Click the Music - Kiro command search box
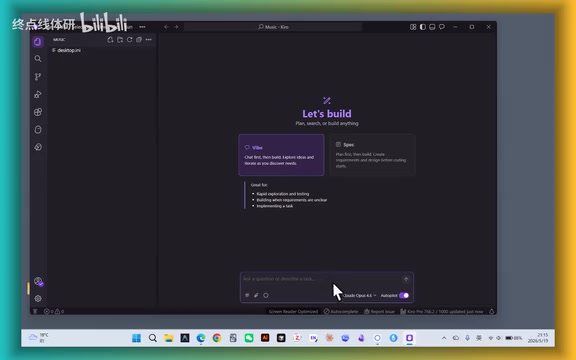This screenshot has height=360, width=576. [273, 27]
